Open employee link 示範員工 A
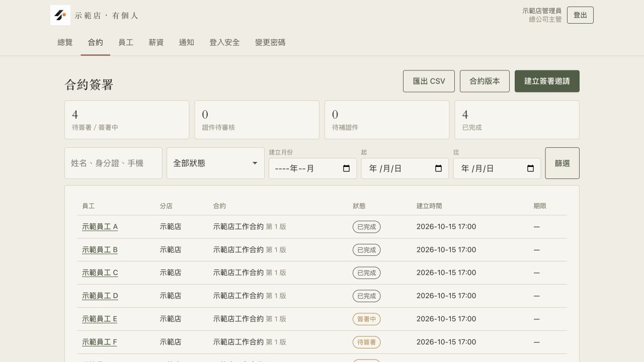Image resolution: width=644 pixels, height=362 pixels. [x=100, y=227]
